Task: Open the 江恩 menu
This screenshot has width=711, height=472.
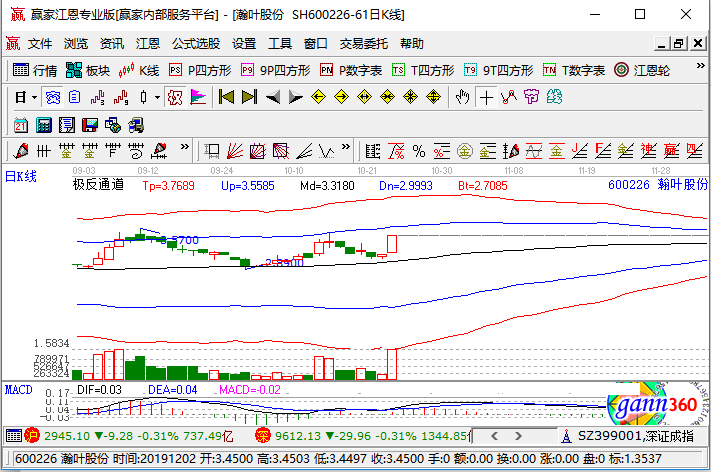Action: pos(148,44)
